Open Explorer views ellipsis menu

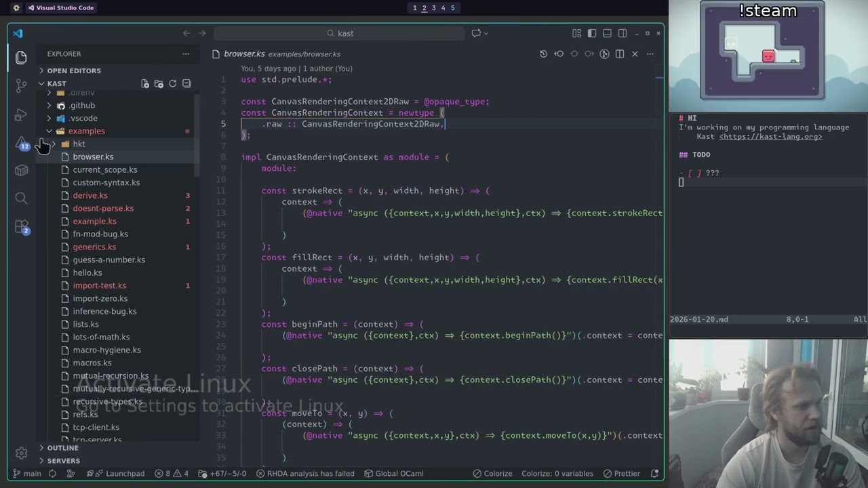click(186, 54)
